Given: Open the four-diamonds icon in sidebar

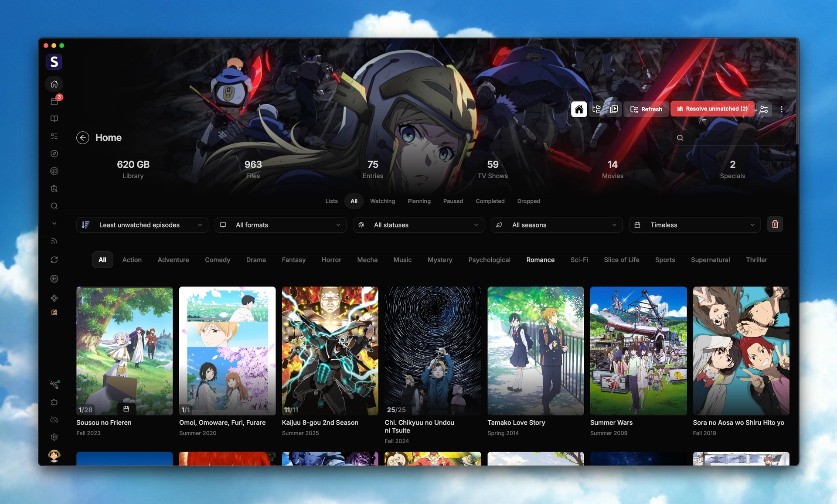Looking at the screenshot, I should 54,298.
